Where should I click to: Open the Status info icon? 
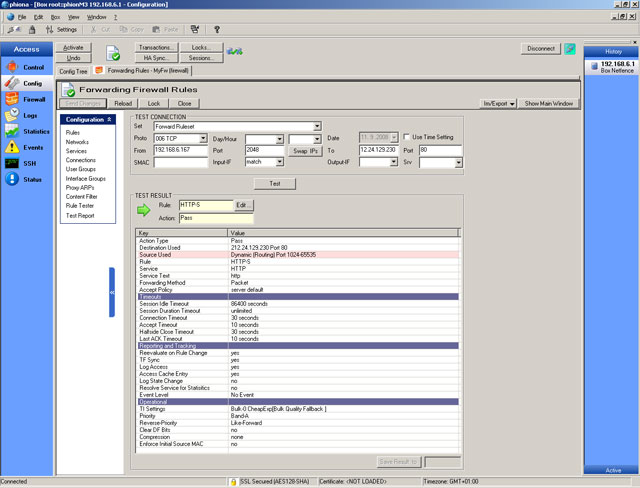(x=12, y=179)
